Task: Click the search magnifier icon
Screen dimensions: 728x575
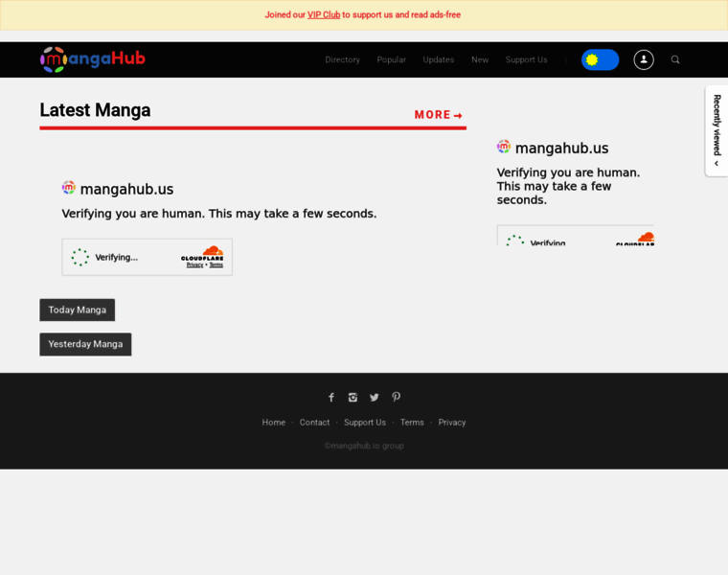Action: click(x=675, y=59)
